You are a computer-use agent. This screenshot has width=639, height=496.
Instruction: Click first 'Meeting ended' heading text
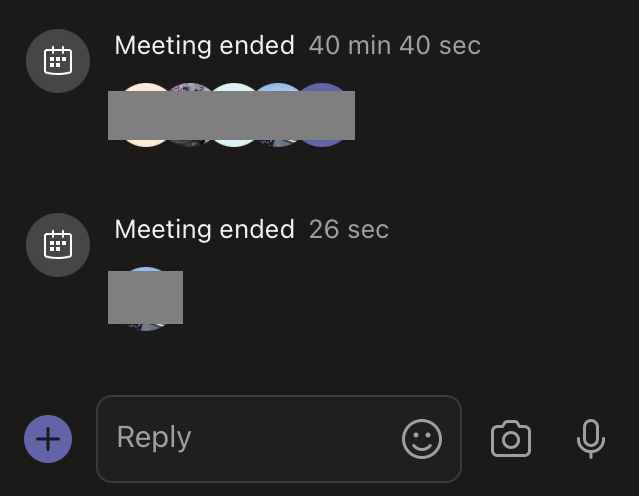tap(205, 45)
